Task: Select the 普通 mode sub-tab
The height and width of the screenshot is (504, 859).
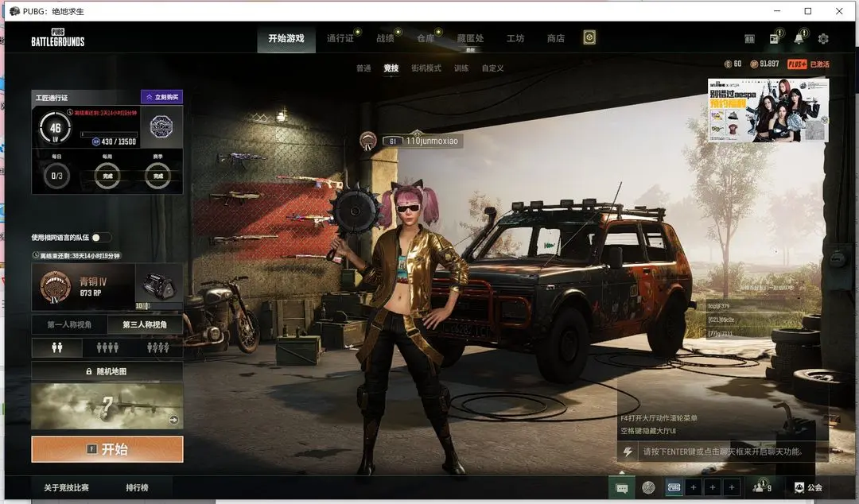Action: [x=363, y=68]
